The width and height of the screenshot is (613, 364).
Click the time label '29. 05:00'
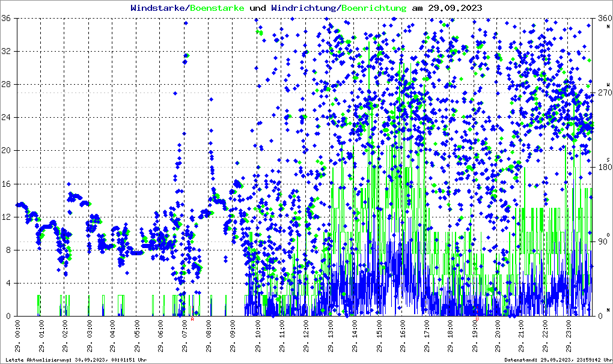pyautogui.click(x=137, y=336)
